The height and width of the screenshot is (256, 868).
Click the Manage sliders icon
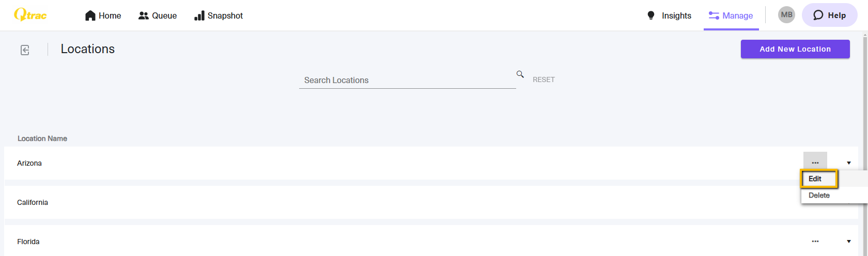pyautogui.click(x=714, y=15)
